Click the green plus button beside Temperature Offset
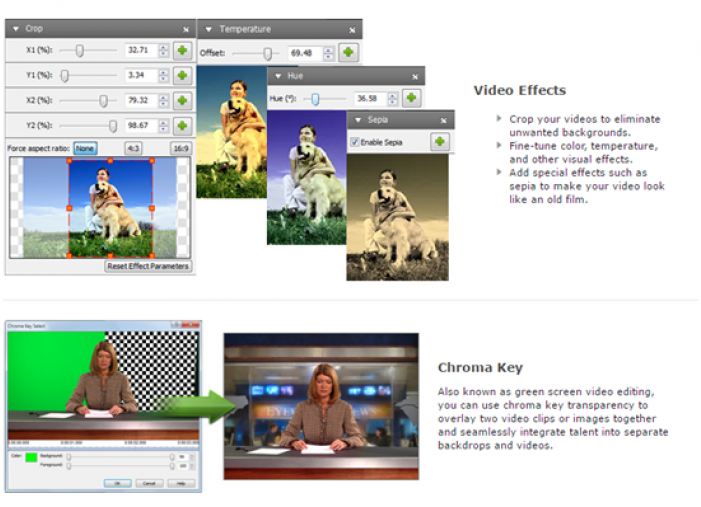The image size is (701, 507). [348, 52]
